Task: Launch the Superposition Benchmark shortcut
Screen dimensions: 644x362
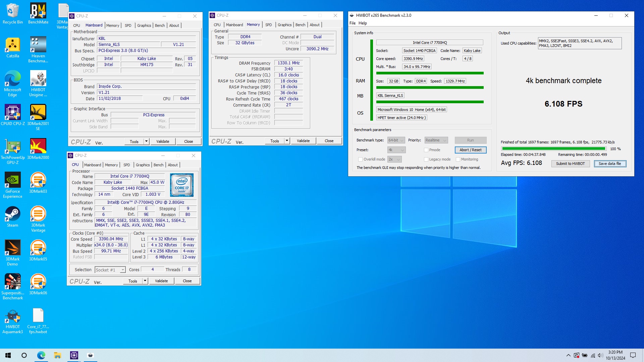Action: pos(13,287)
